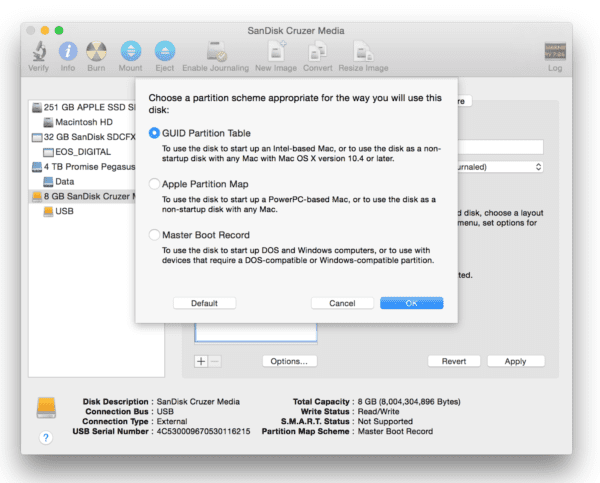Click the Resize Image toolbar icon

pyautogui.click(x=363, y=50)
